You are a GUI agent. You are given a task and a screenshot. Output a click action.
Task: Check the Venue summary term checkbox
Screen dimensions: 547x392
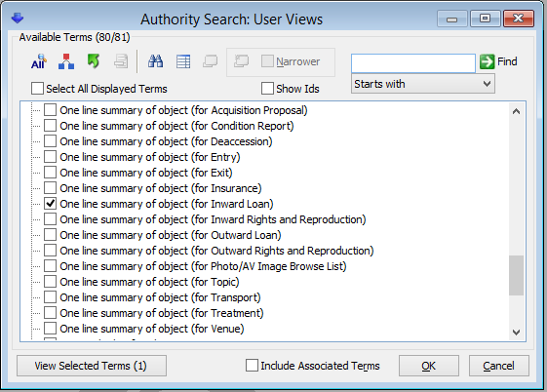tap(51, 329)
